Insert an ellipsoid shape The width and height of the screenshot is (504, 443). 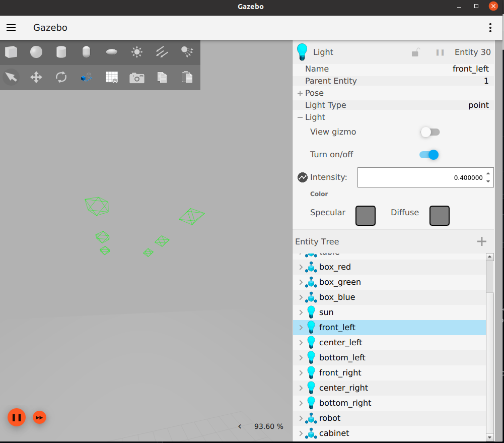[112, 52]
